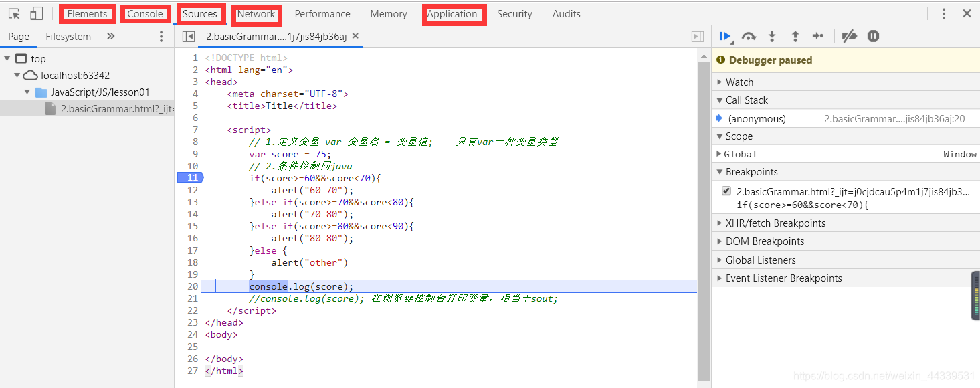Open DevTools three-dot customize menu

point(944,13)
